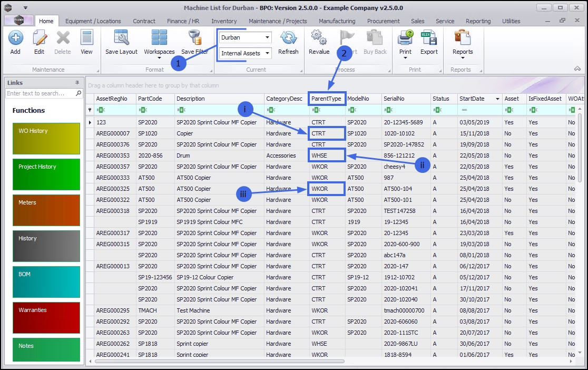
Task: Sort by AssetRegNo column header
Action: point(114,99)
